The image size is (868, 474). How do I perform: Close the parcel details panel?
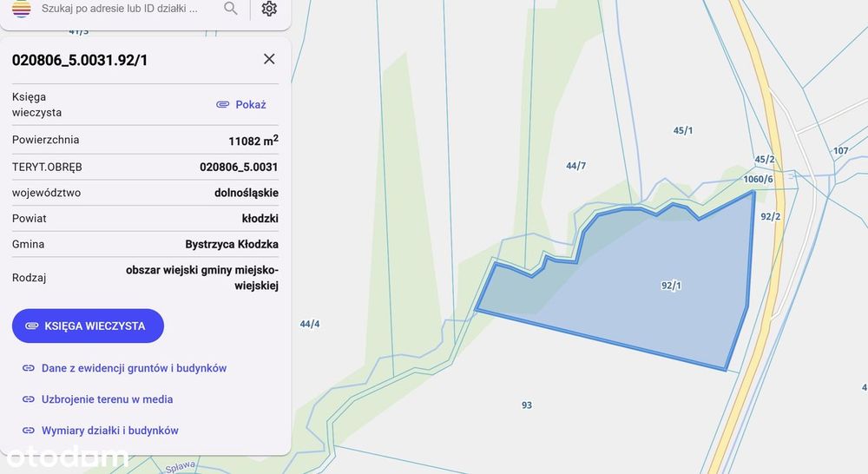coord(269,59)
